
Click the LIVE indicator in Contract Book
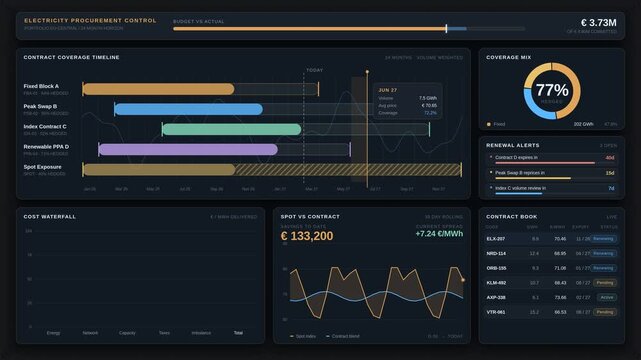612,217
